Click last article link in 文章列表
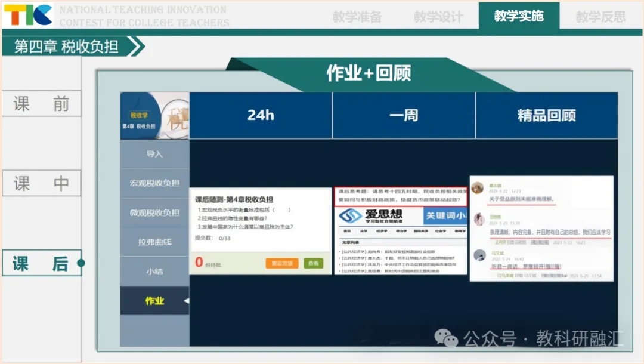The image size is (644, 364). coord(390,271)
